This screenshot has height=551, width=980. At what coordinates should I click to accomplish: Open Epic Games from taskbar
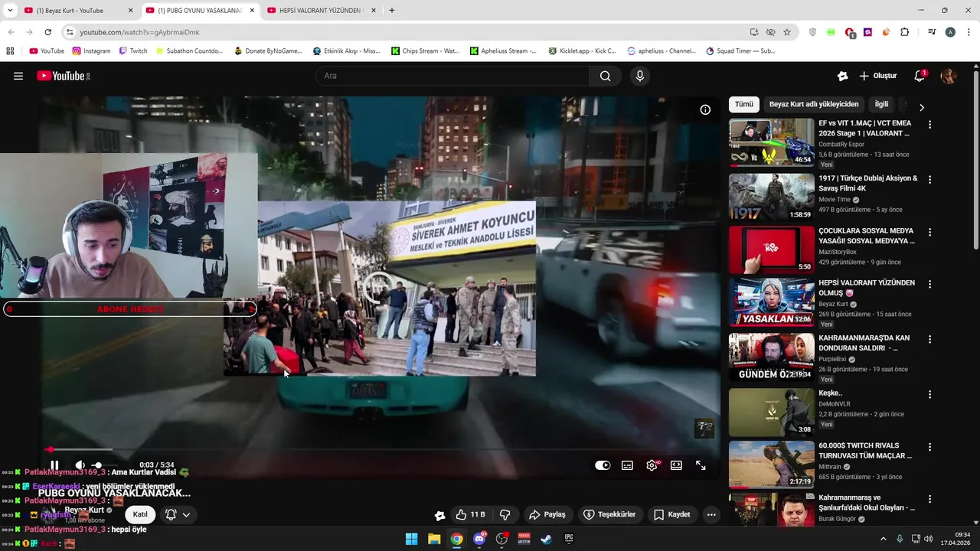pyautogui.click(x=569, y=539)
